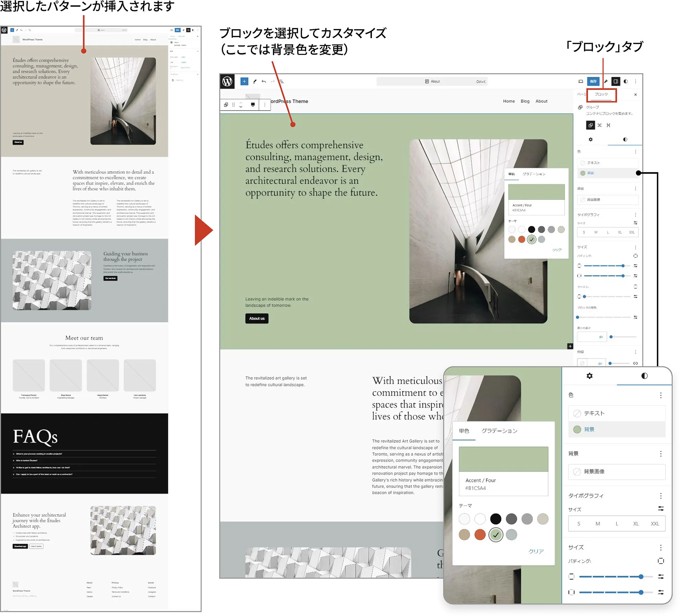Click the laptop view preview icon
Image resolution: width=680 pixels, height=616 pixels.
click(581, 81)
